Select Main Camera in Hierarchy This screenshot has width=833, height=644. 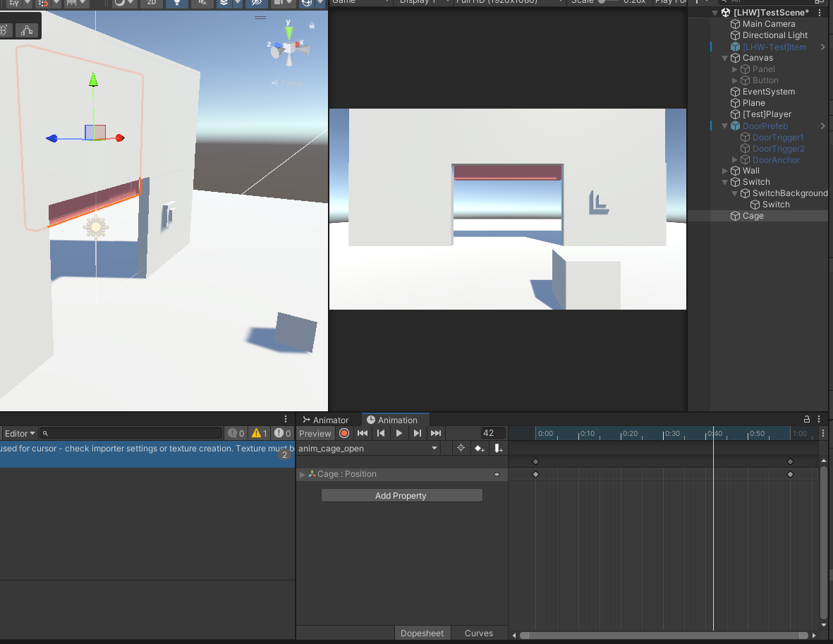tap(768, 24)
